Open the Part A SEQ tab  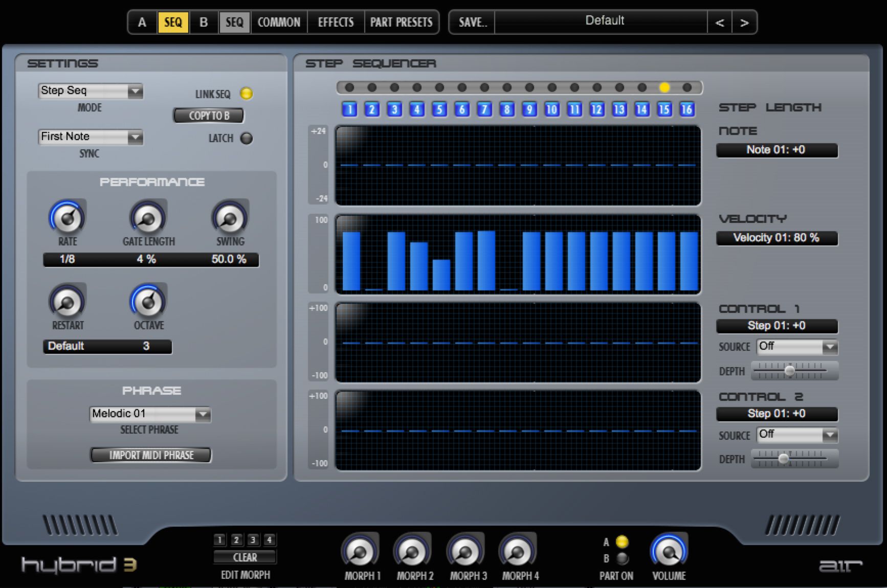pos(173,22)
